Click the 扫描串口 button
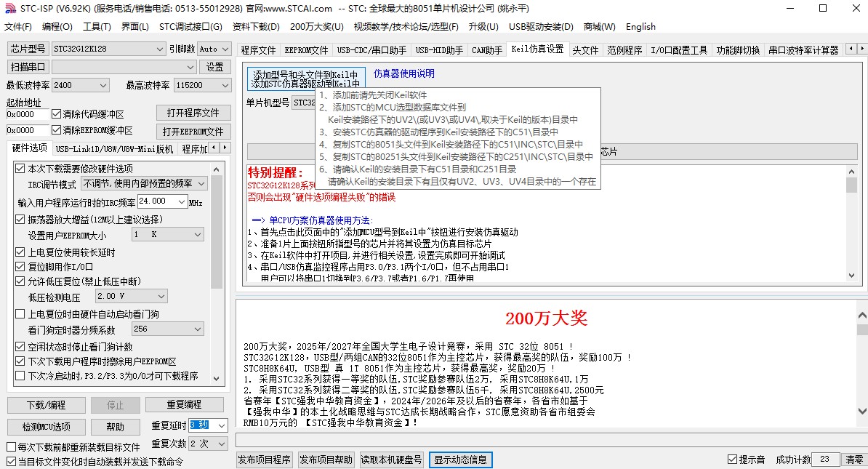 [28, 67]
